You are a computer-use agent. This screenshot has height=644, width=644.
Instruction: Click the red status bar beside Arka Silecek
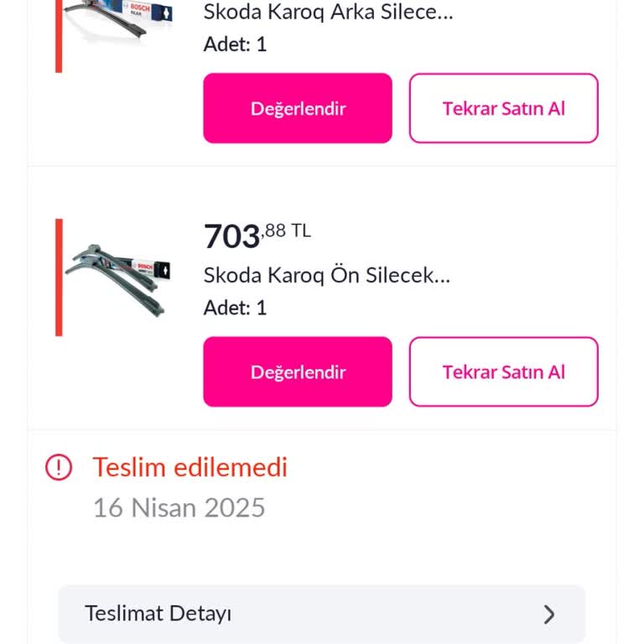click(59, 34)
